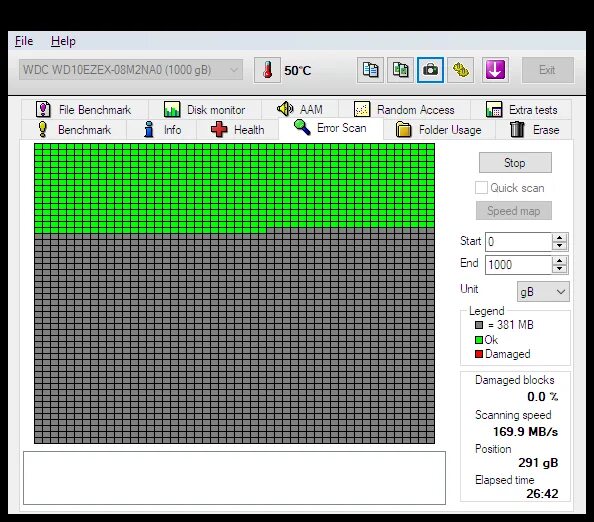Click the Stop button

coord(515,163)
